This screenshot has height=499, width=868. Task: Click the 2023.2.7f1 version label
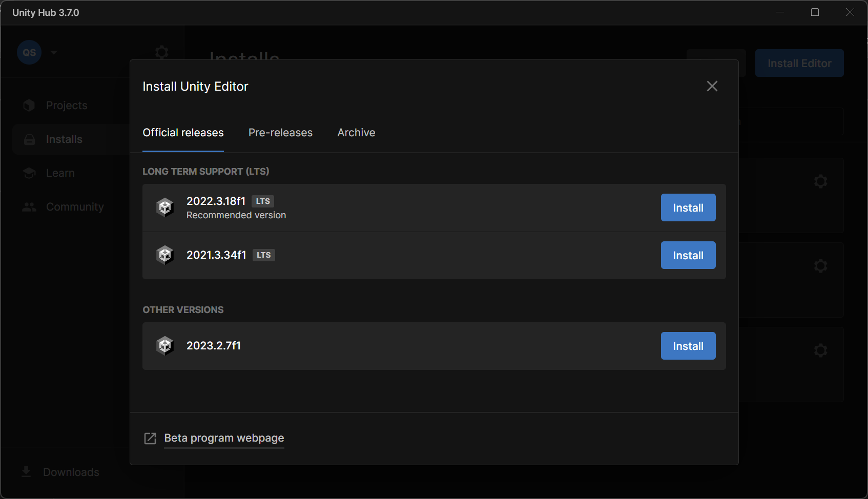(x=214, y=345)
